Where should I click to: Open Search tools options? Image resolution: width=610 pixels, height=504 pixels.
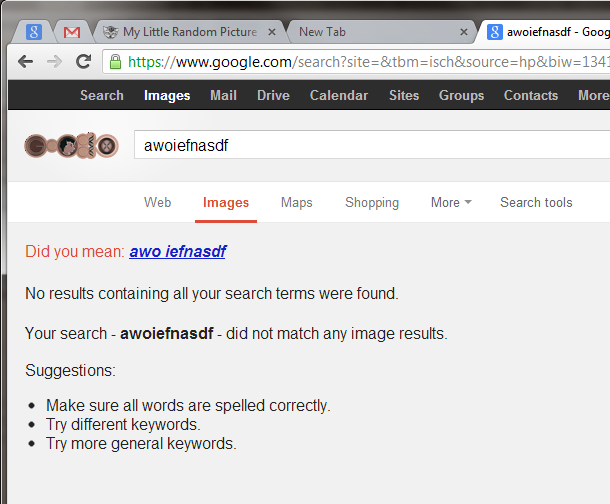536,202
